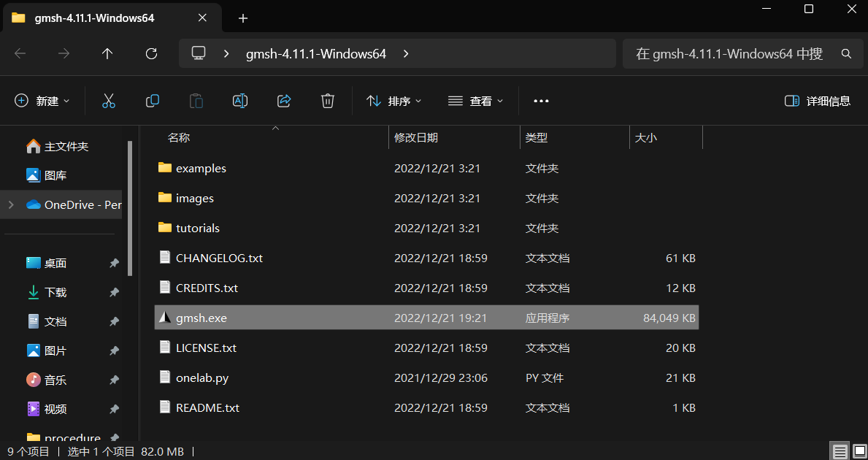
Task: Delete the selected file
Action: [x=327, y=101]
